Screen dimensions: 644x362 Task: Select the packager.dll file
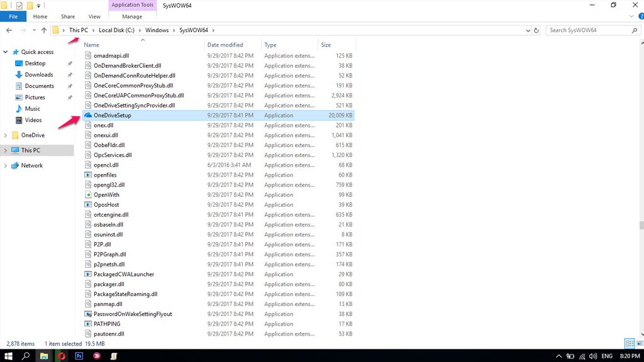click(x=218, y=284)
